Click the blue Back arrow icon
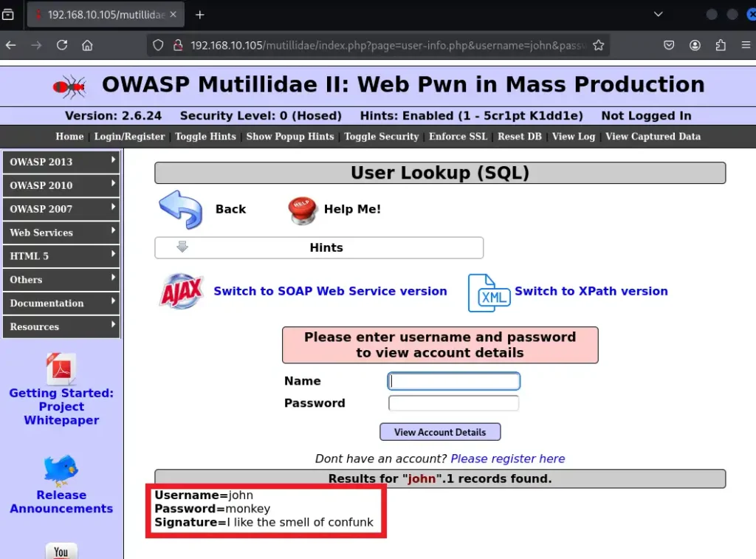Screen dimensions: 756x559 point(181,209)
